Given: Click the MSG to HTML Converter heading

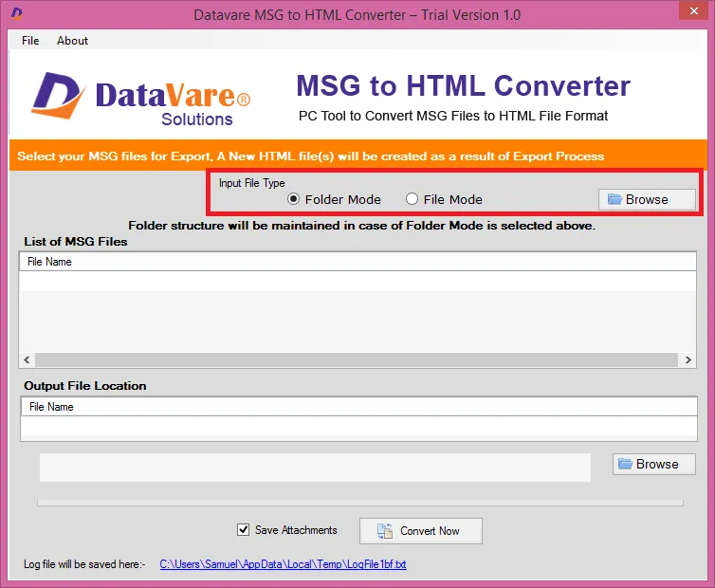Looking at the screenshot, I should [464, 85].
